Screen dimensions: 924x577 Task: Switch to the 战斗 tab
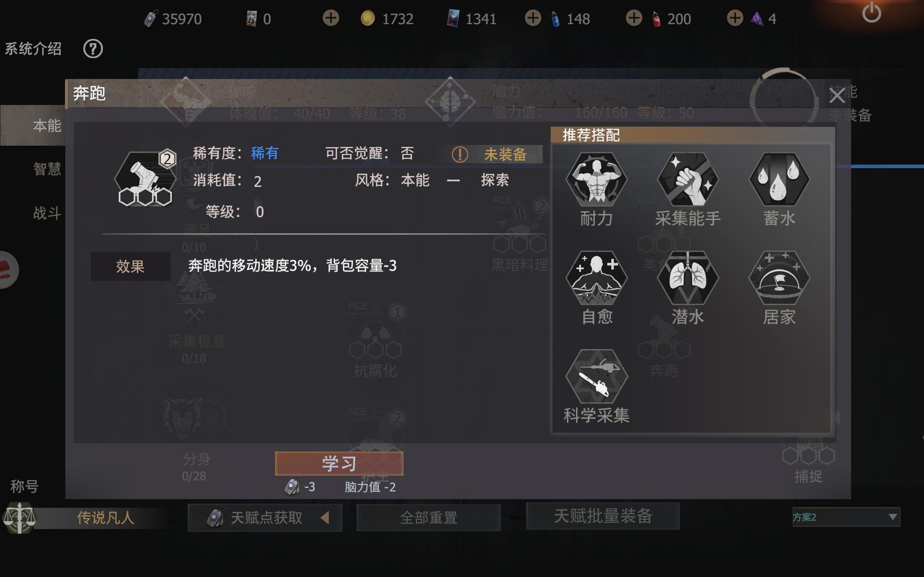tap(47, 213)
